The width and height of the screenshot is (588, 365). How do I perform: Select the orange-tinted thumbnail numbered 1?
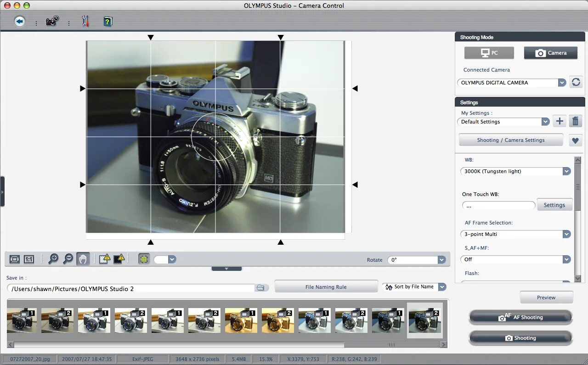click(x=241, y=320)
